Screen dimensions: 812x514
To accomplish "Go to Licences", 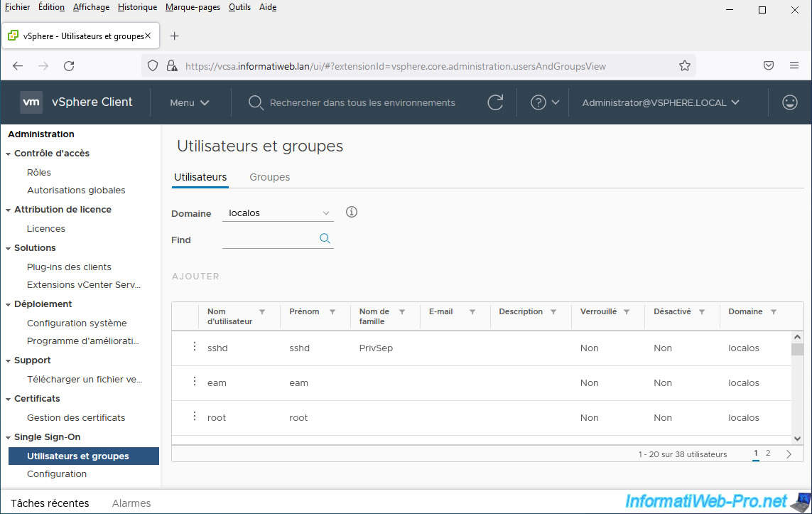I will (46, 228).
